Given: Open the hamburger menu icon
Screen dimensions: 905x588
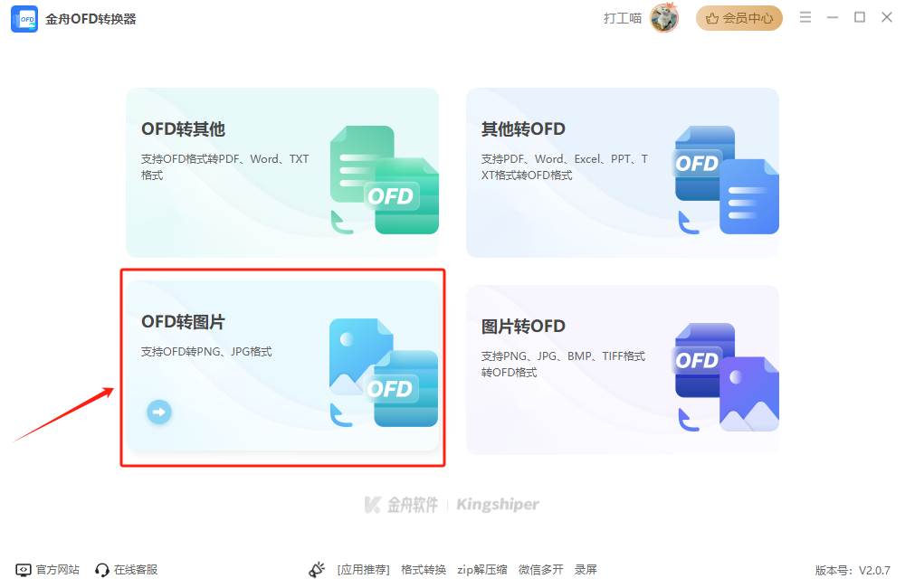Looking at the screenshot, I should (805, 16).
